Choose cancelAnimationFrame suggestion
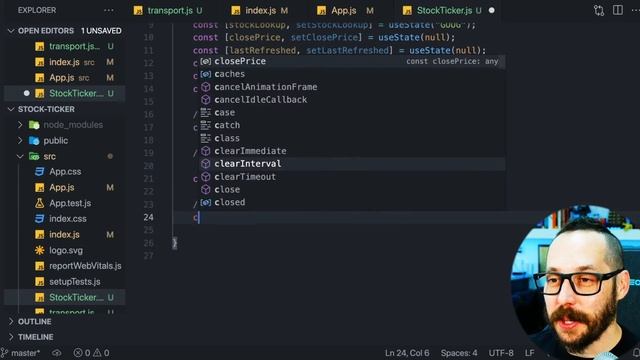The height and width of the screenshot is (360, 640). (x=352, y=87)
